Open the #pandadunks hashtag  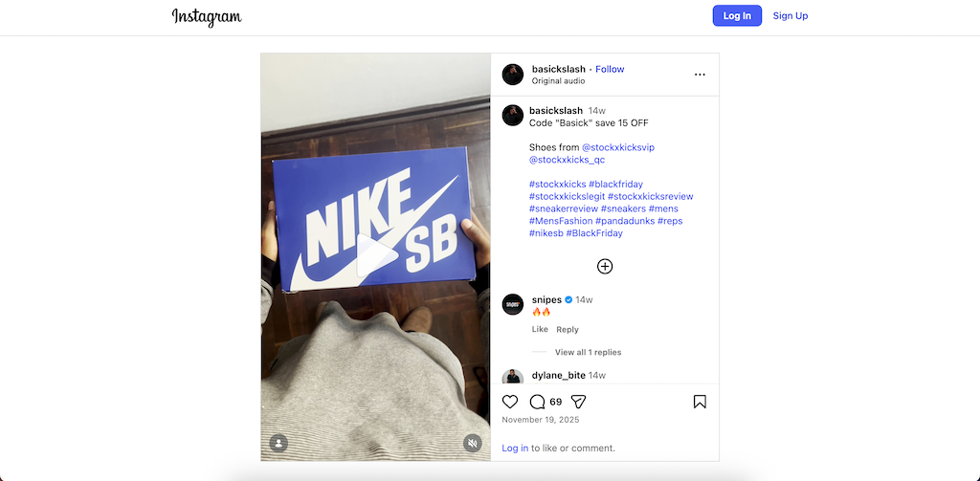[625, 221]
